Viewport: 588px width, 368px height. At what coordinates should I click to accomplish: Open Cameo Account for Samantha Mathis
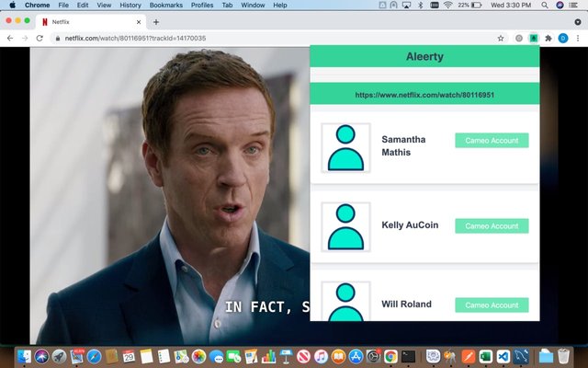492,141
